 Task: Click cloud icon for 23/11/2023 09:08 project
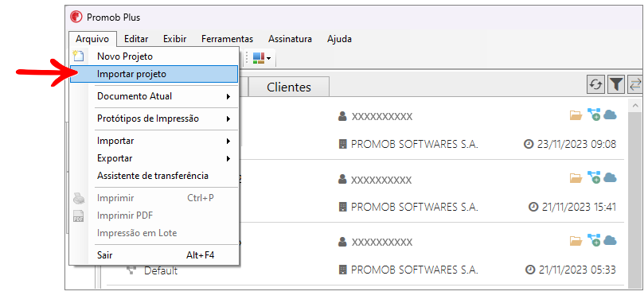point(611,115)
